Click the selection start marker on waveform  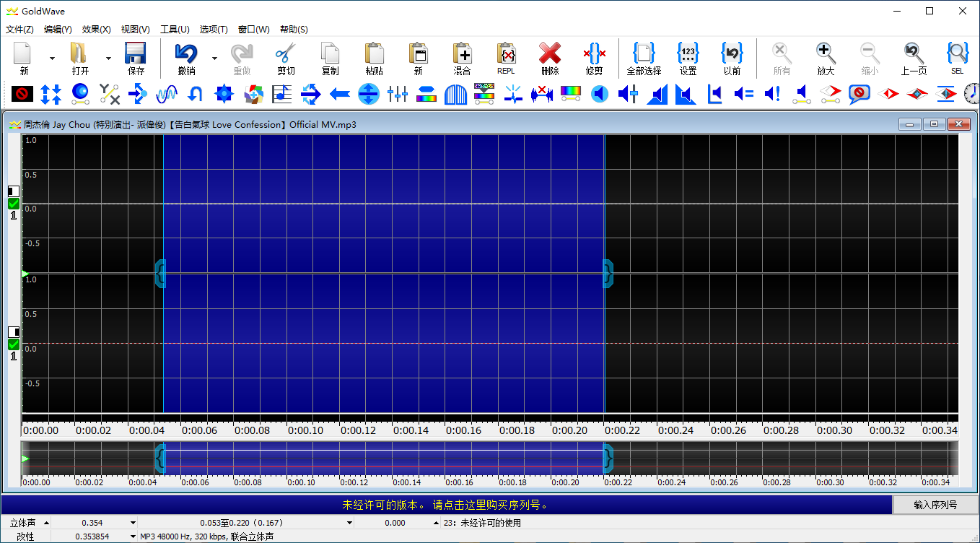[160, 274]
